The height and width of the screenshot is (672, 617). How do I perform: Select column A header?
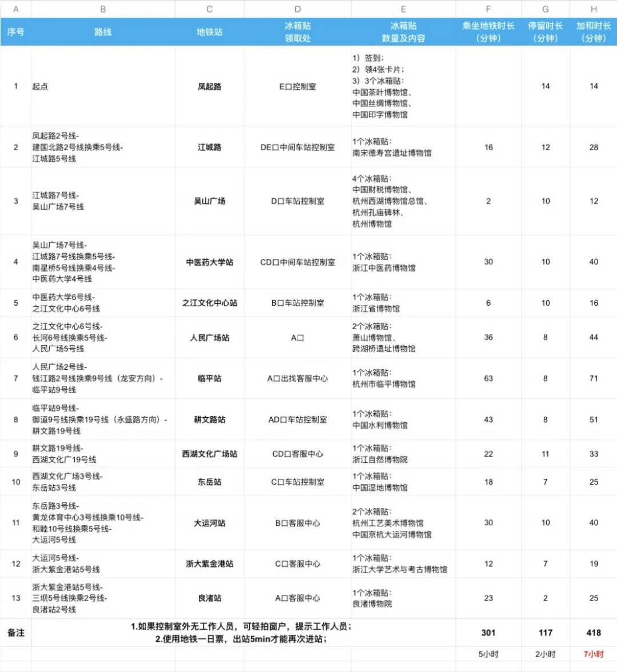16,9
